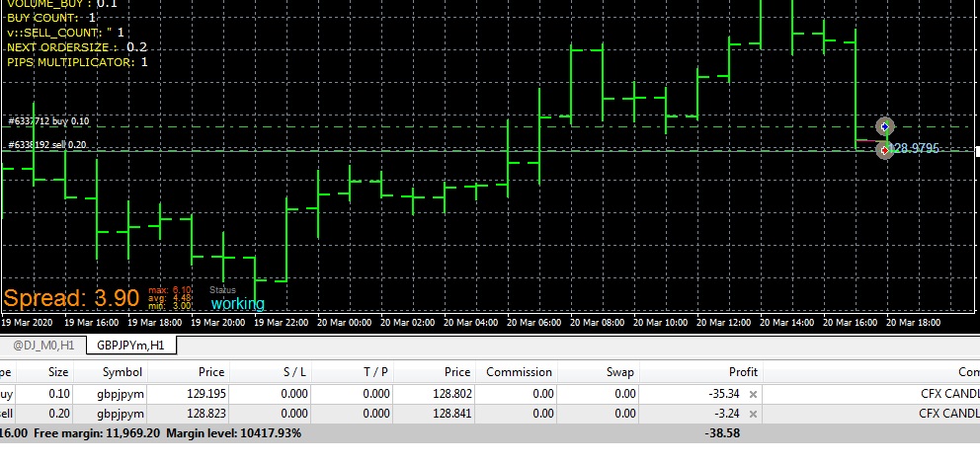
Task: Click CFX CANDL comment in sell row
Action: click(x=949, y=415)
